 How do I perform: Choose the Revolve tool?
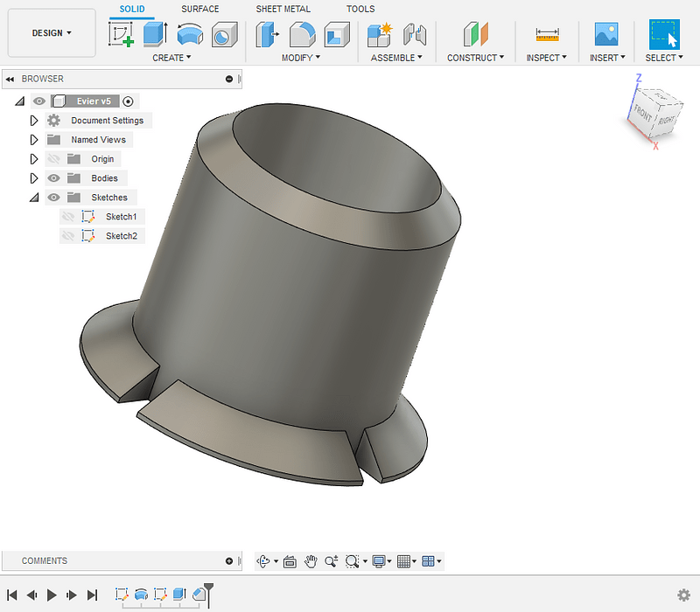(190, 34)
